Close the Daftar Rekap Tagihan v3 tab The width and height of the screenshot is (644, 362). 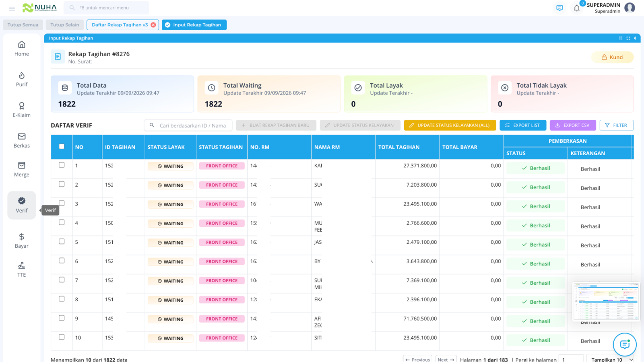[x=153, y=25]
